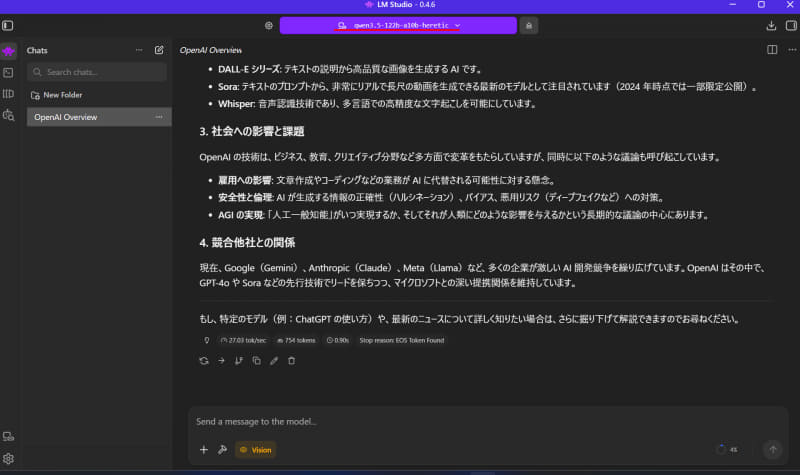Open the chat's top-right more options menu

[x=792, y=49]
